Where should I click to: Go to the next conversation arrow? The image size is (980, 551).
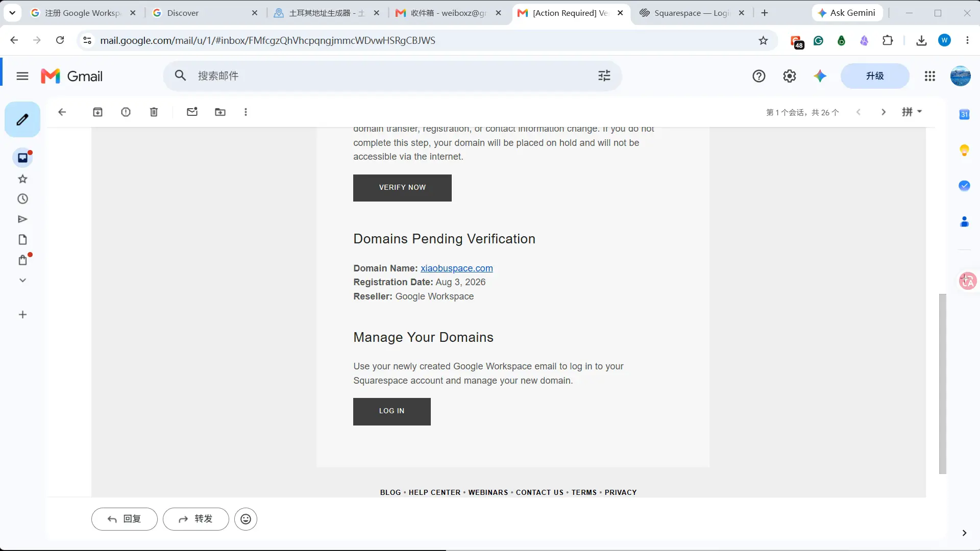coord(884,112)
